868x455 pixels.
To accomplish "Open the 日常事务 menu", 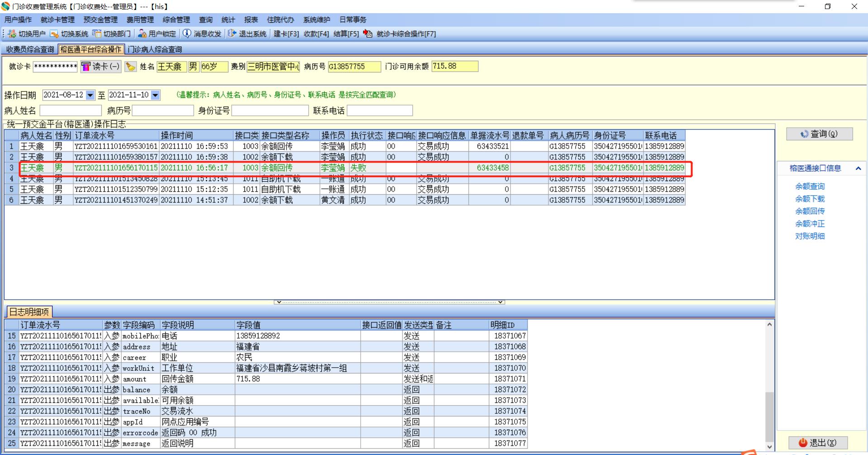I will click(x=353, y=20).
